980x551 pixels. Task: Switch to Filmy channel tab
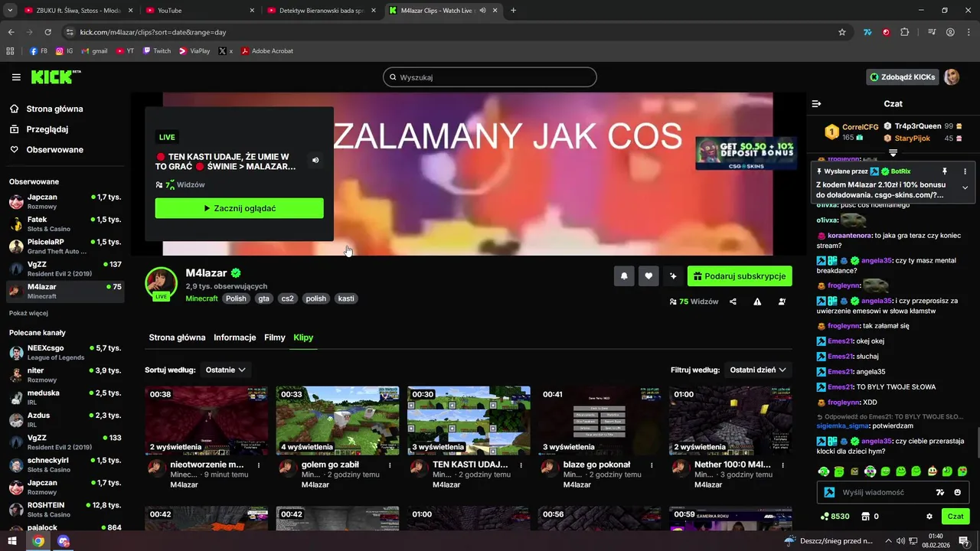[275, 337]
